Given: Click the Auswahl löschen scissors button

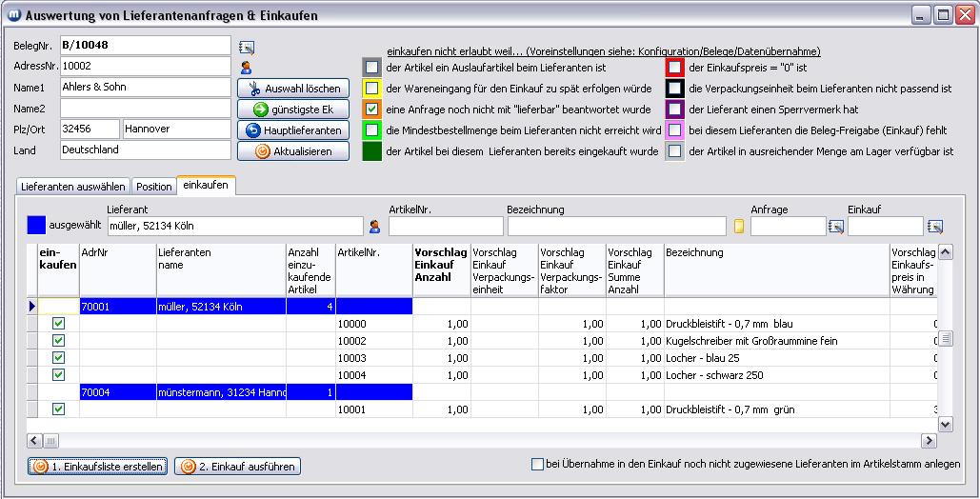Looking at the screenshot, I should click(293, 89).
